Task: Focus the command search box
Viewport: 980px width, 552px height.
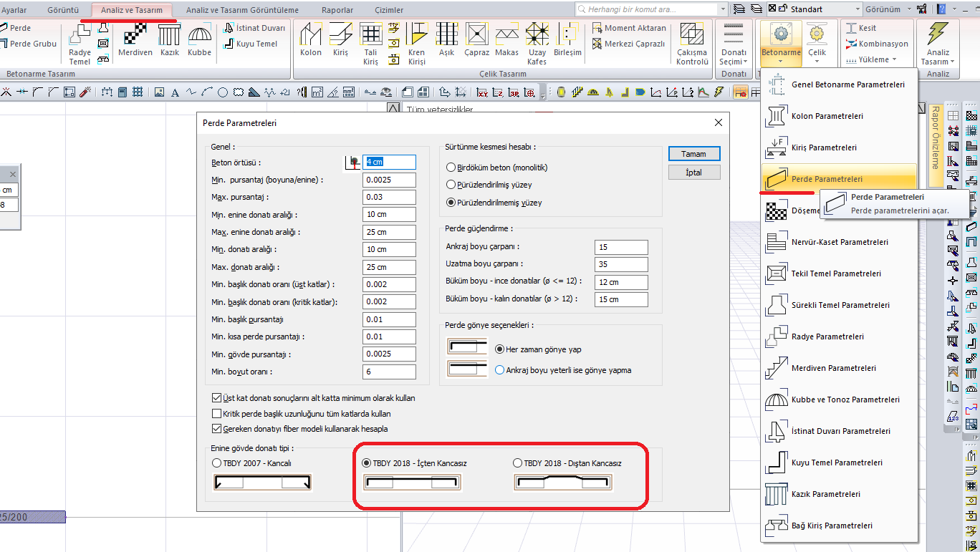Action: click(651, 9)
